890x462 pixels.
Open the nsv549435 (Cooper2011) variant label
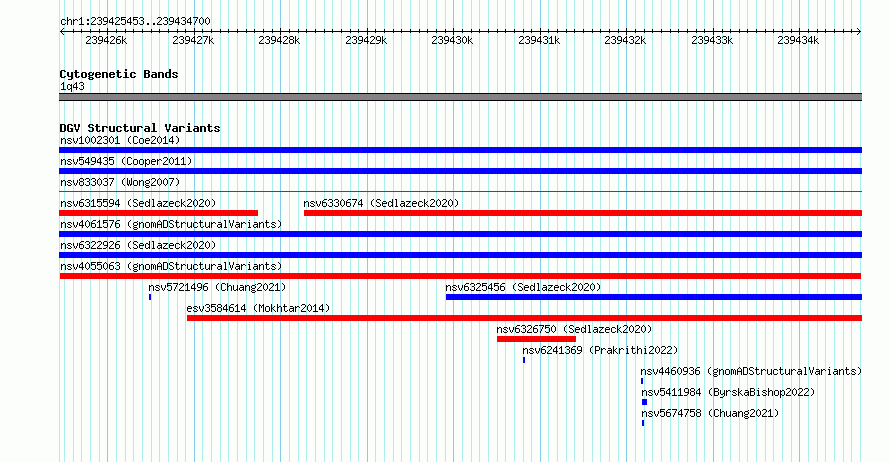point(126,161)
